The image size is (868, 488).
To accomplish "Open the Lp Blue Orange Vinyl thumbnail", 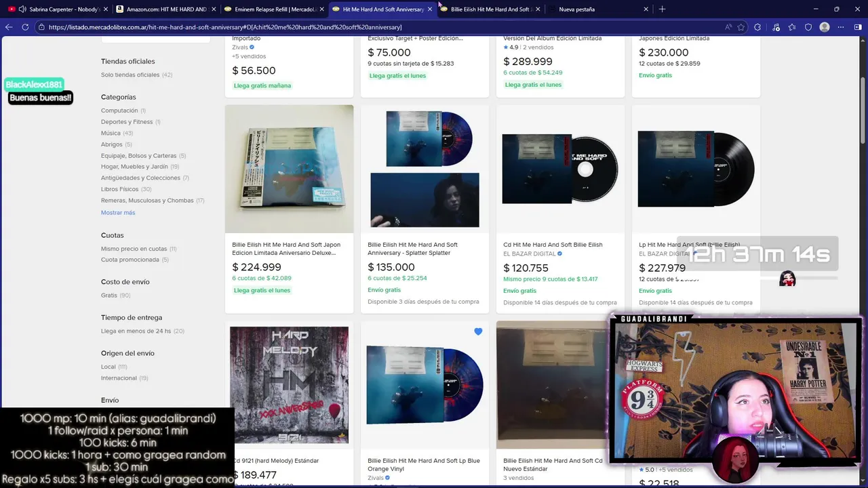I will click(425, 385).
